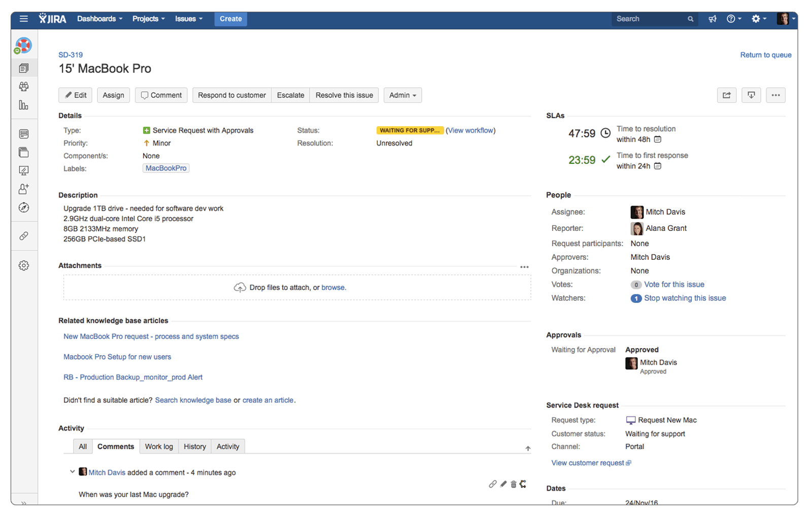Click calendar icon next to within 48h

click(x=657, y=140)
